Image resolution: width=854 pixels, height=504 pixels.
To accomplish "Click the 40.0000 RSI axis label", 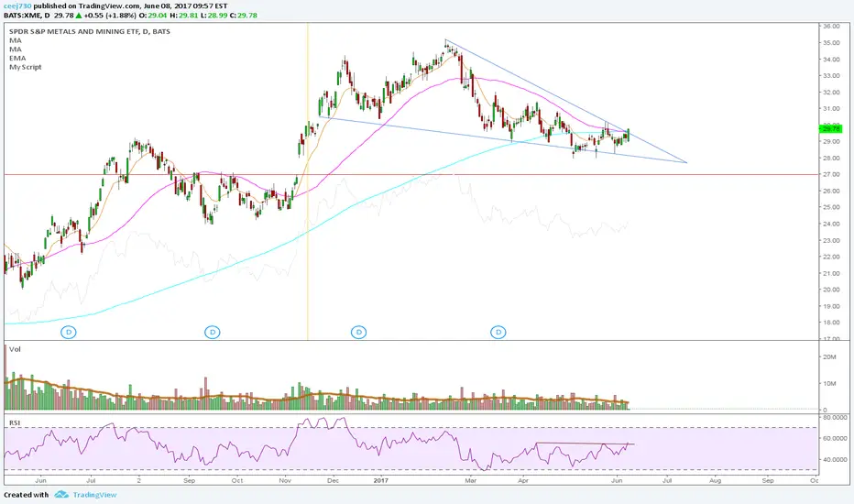I will [x=835, y=459].
